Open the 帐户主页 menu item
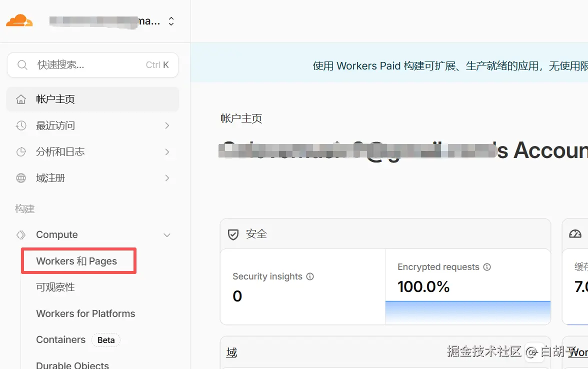Image resolution: width=588 pixels, height=369 pixels. click(x=92, y=99)
